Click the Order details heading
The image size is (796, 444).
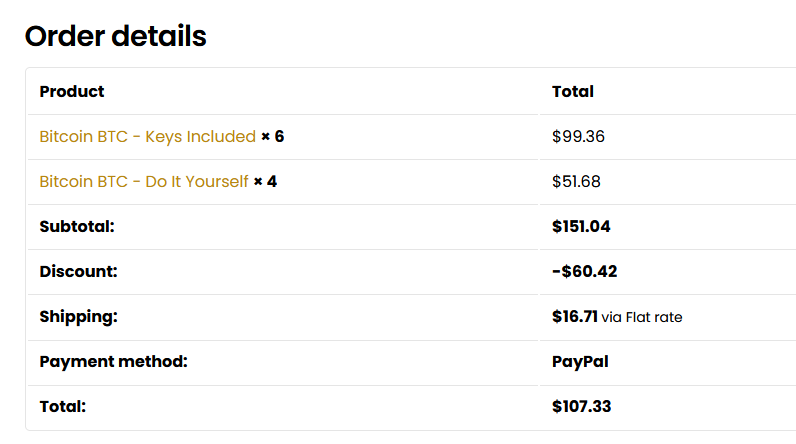tap(116, 36)
